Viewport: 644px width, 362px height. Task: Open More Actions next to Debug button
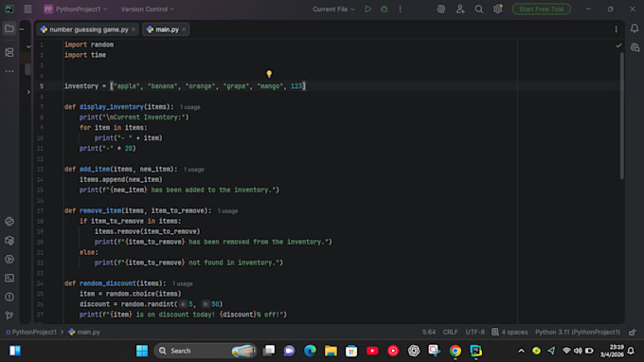pos(400,9)
